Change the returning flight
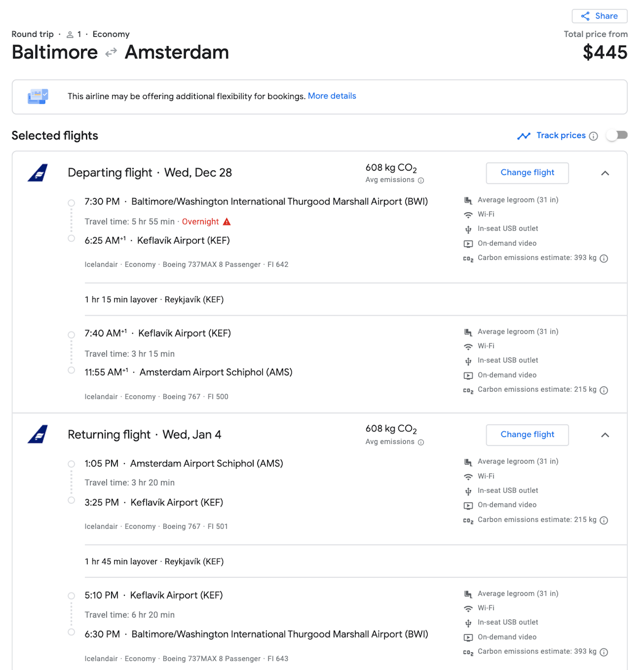The image size is (644, 670). (x=527, y=435)
